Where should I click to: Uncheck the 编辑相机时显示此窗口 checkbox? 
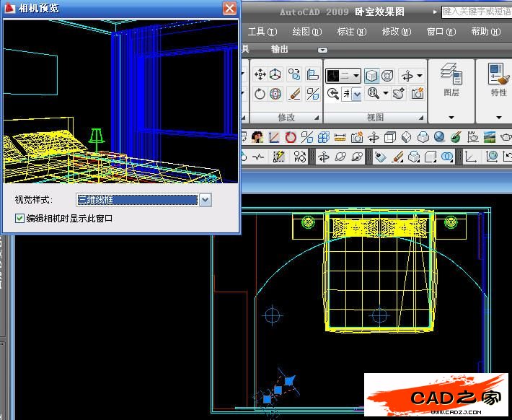tap(19, 218)
